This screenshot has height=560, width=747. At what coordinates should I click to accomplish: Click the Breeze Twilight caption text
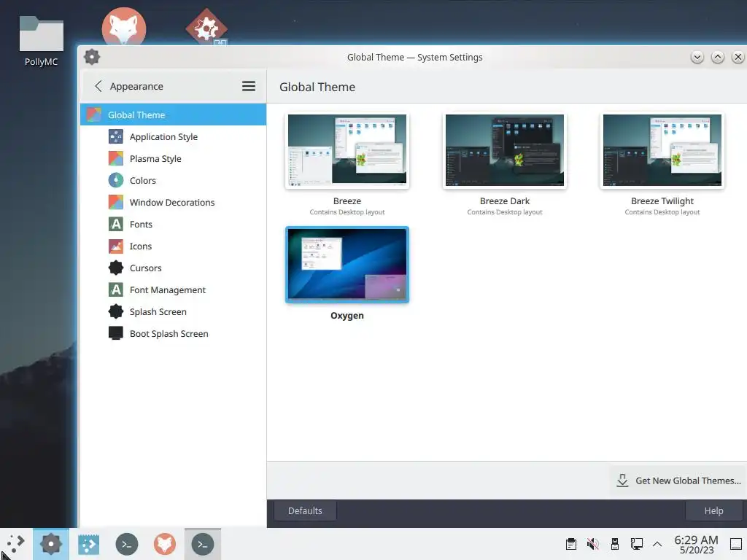(x=662, y=201)
